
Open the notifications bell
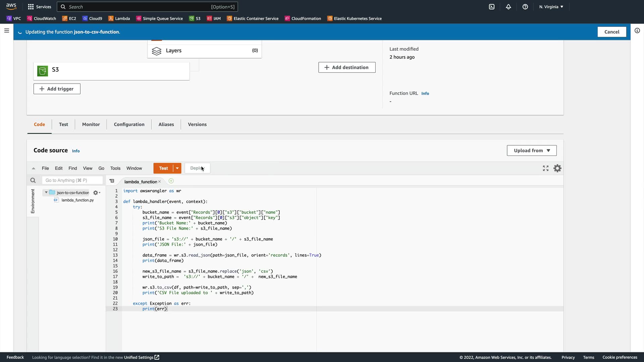[x=508, y=7]
